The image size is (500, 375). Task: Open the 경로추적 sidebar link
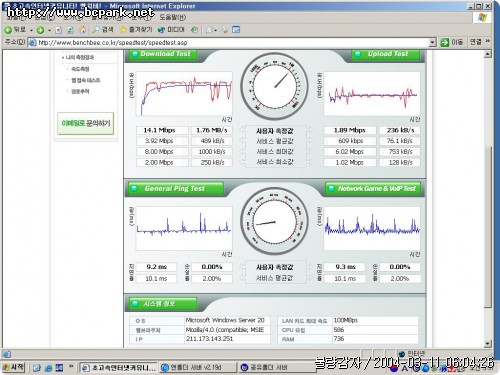coord(80,91)
